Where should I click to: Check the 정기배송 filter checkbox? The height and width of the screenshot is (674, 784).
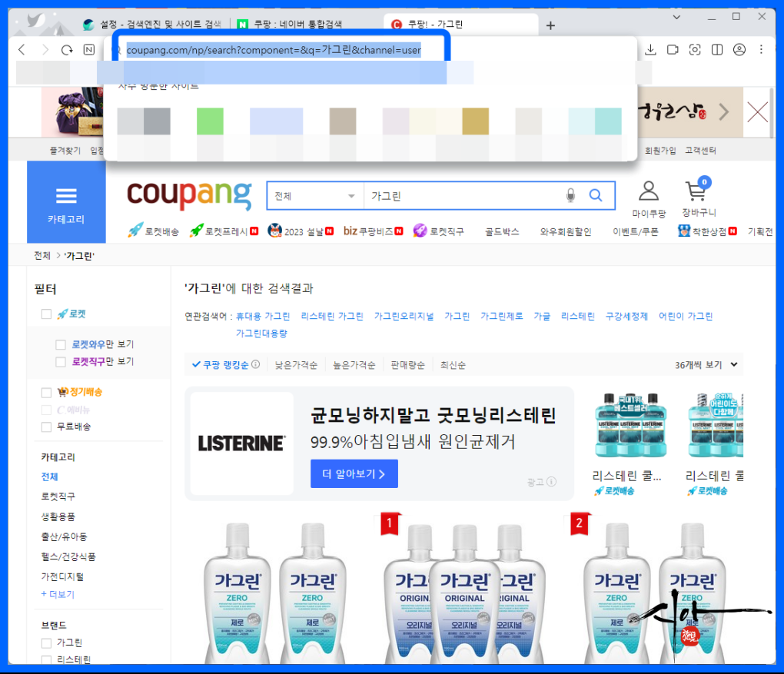click(46, 393)
